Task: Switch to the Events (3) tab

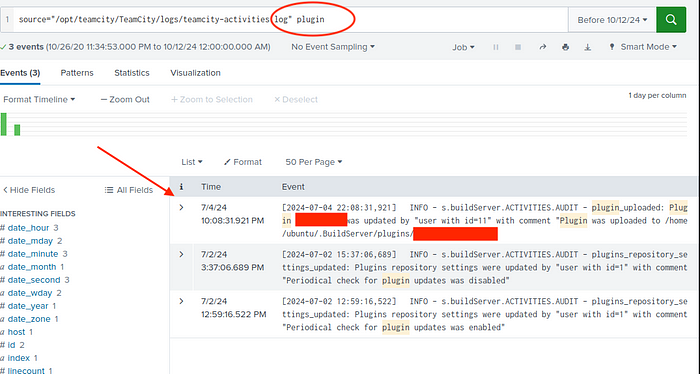Action: tap(20, 73)
